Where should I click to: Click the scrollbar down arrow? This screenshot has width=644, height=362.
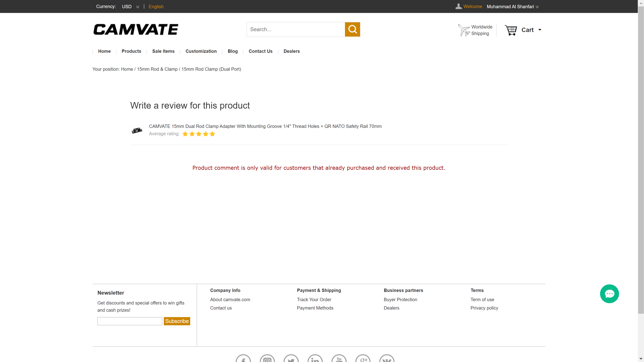click(641, 359)
